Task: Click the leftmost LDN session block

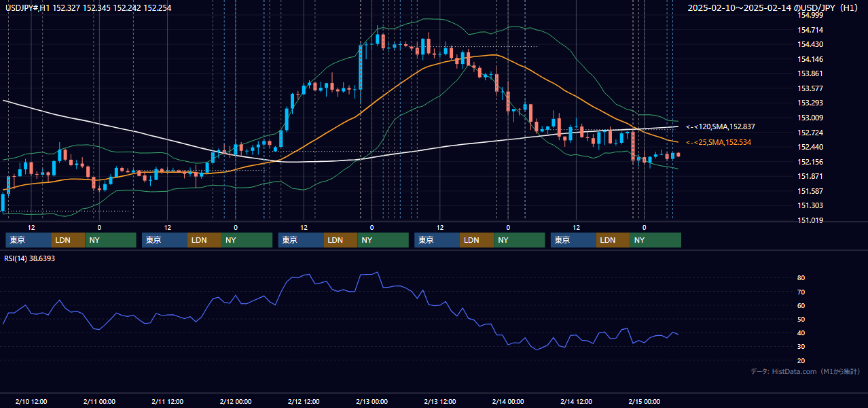Action: click(x=68, y=240)
